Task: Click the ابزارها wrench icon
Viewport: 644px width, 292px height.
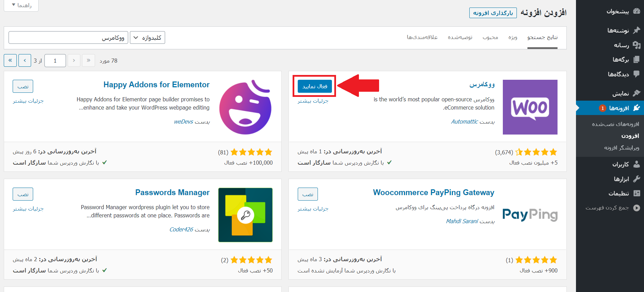Action: coord(636,179)
